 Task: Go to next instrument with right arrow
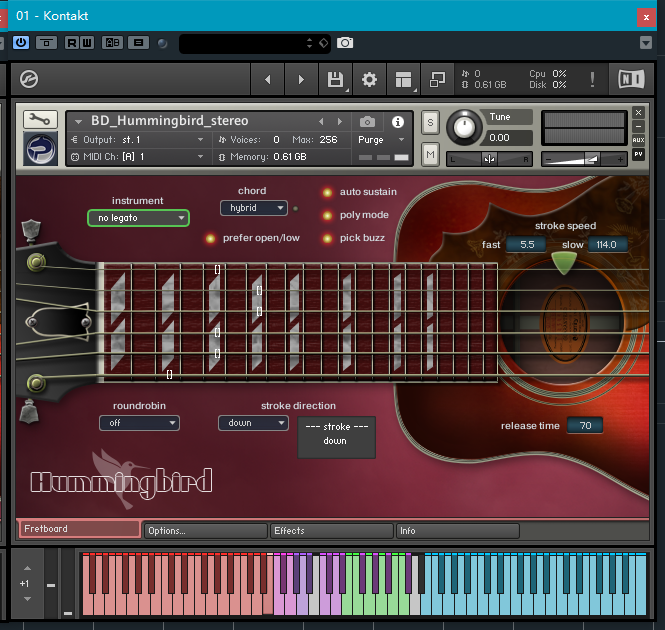pos(301,79)
